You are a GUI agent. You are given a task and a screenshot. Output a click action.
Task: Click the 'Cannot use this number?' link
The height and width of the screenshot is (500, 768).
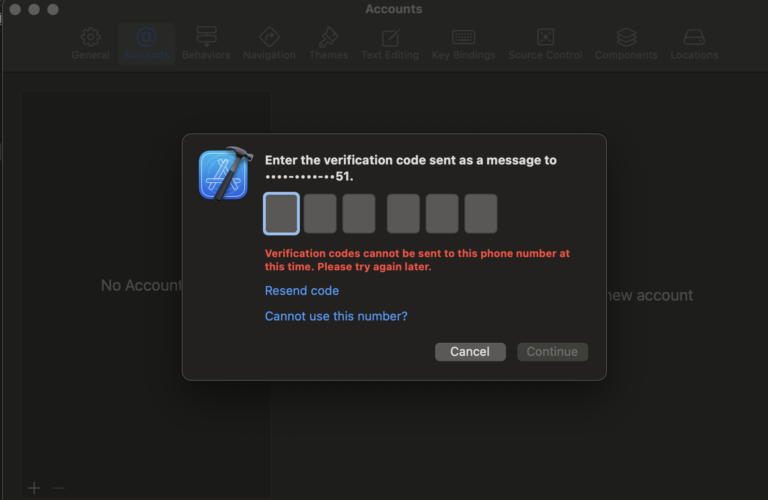click(336, 316)
